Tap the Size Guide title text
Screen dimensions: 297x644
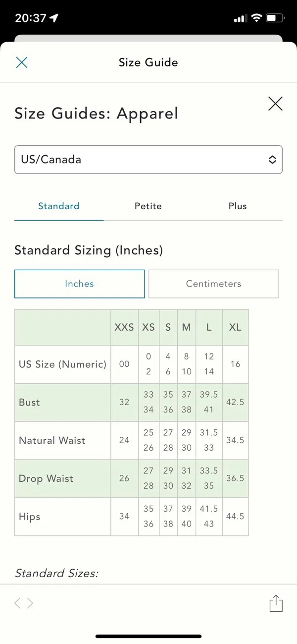(148, 62)
